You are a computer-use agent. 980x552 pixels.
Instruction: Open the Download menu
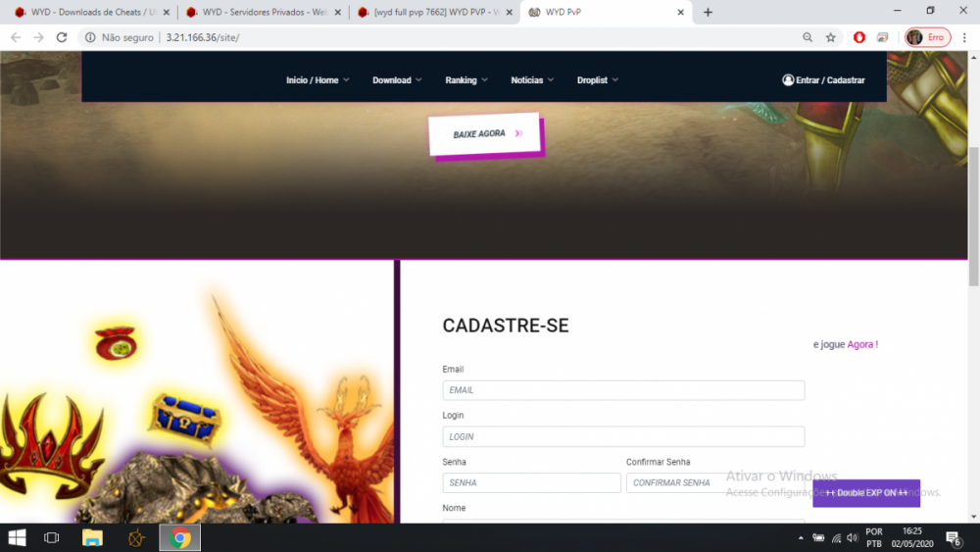pos(397,80)
